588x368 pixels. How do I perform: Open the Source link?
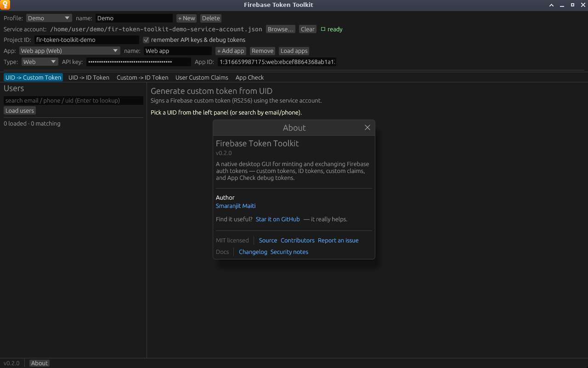pos(268,241)
